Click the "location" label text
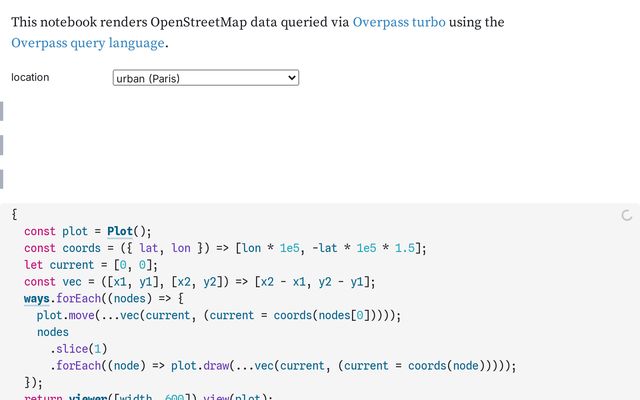640x400 pixels. point(30,78)
